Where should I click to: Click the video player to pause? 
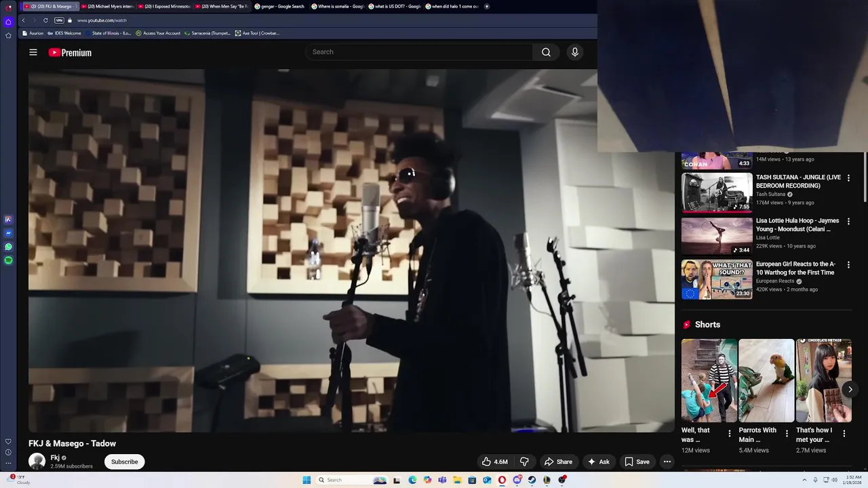point(351,250)
